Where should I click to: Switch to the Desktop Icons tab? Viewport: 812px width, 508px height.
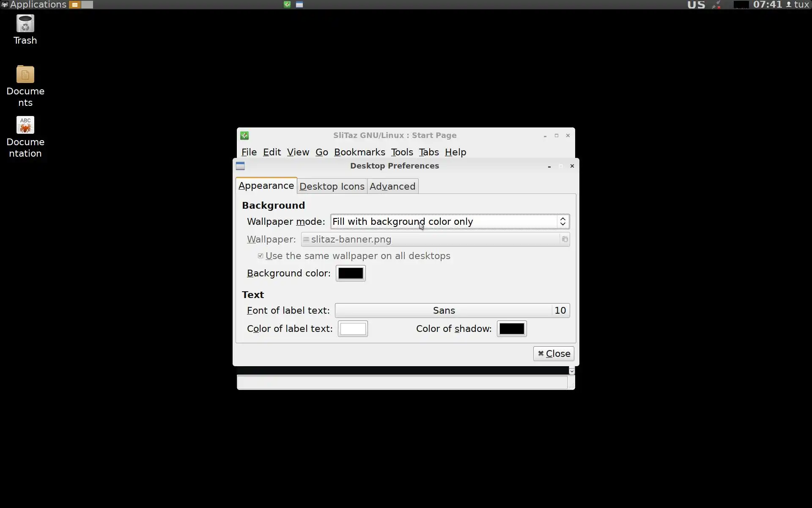click(332, 187)
